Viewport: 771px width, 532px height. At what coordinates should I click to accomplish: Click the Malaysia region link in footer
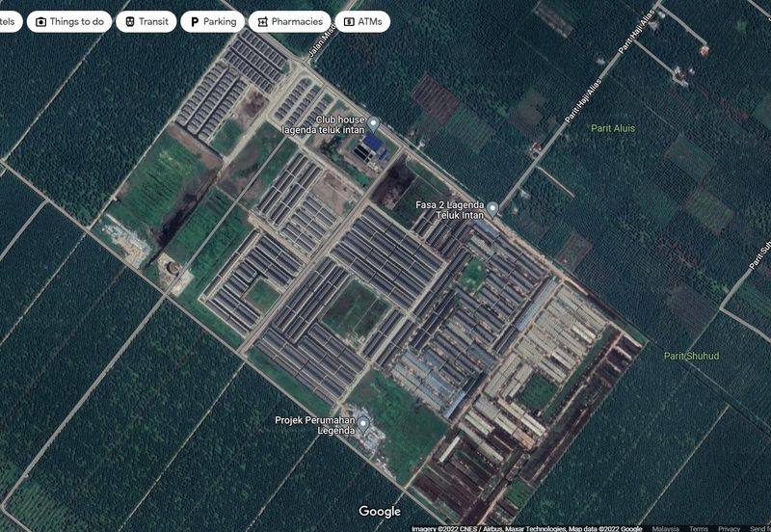664,528
